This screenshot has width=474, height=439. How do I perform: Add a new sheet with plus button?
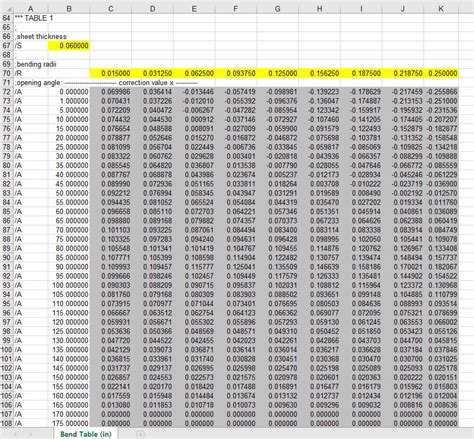[141, 434]
